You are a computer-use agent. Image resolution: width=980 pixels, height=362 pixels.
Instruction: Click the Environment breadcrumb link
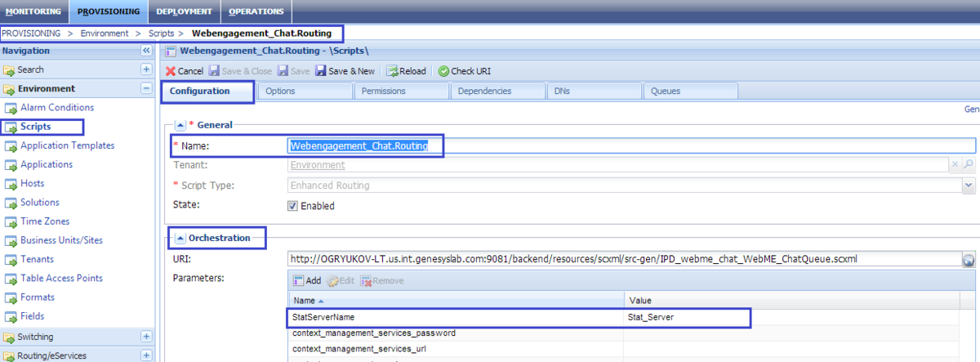[105, 34]
